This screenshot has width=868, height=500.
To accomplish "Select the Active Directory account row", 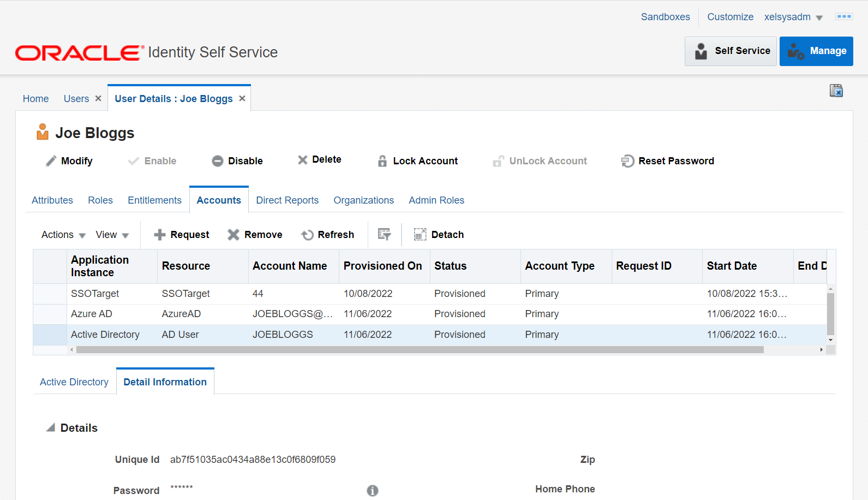I will (430, 335).
